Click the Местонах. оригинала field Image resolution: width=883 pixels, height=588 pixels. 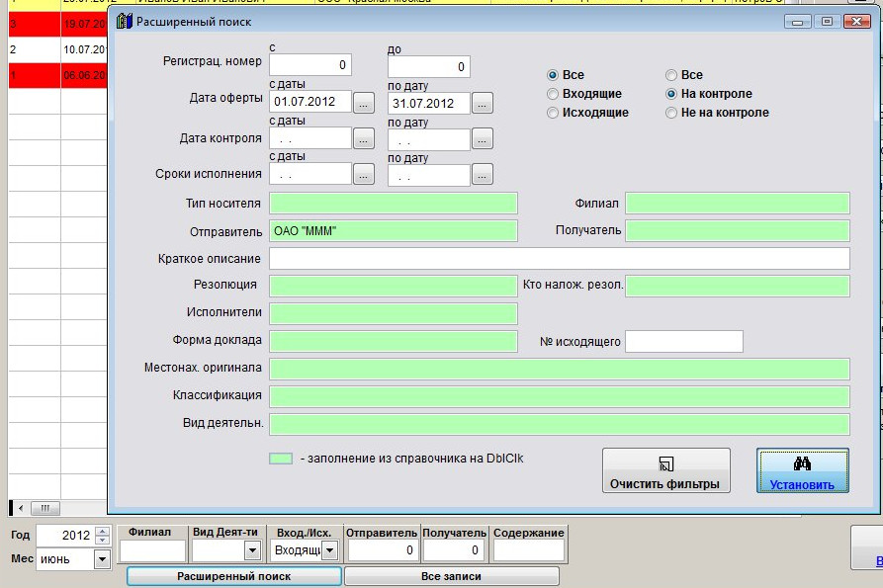[x=560, y=370]
